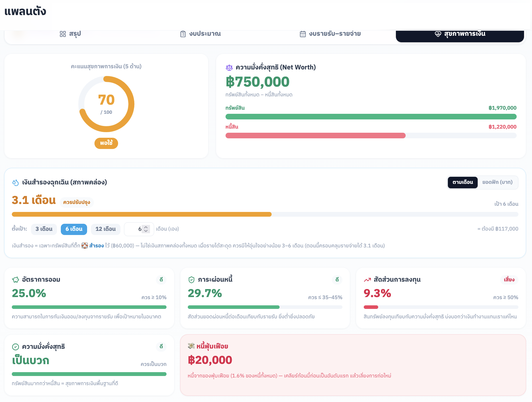
Task: Open the งบประมาณ tab
Action: [x=200, y=34]
